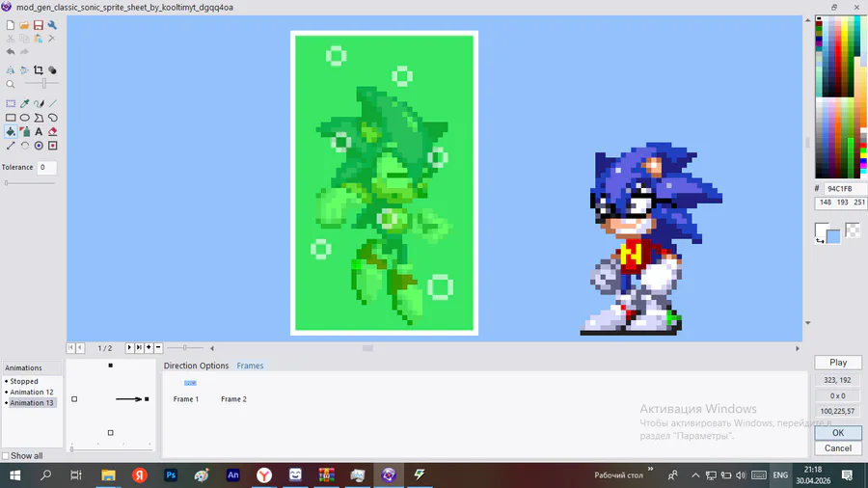This screenshot has width=868, height=488.
Task: Click the light blue background color swatch
Action: 833,237
